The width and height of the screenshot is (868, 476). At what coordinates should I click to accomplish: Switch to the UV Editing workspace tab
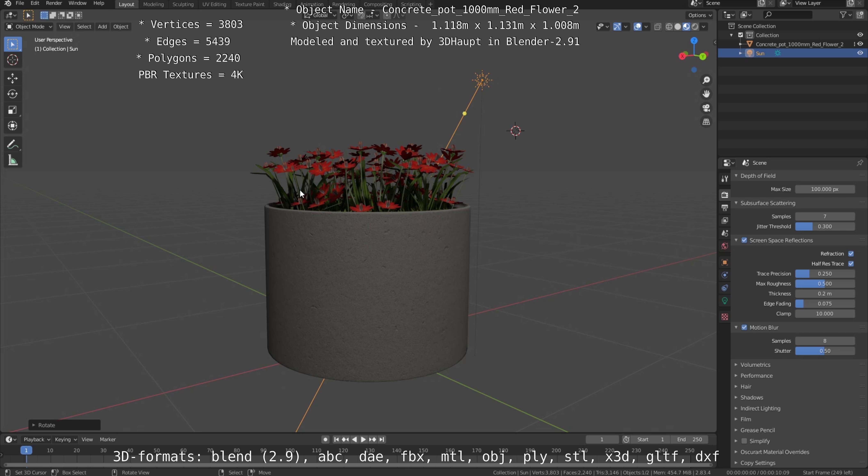pos(214,4)
